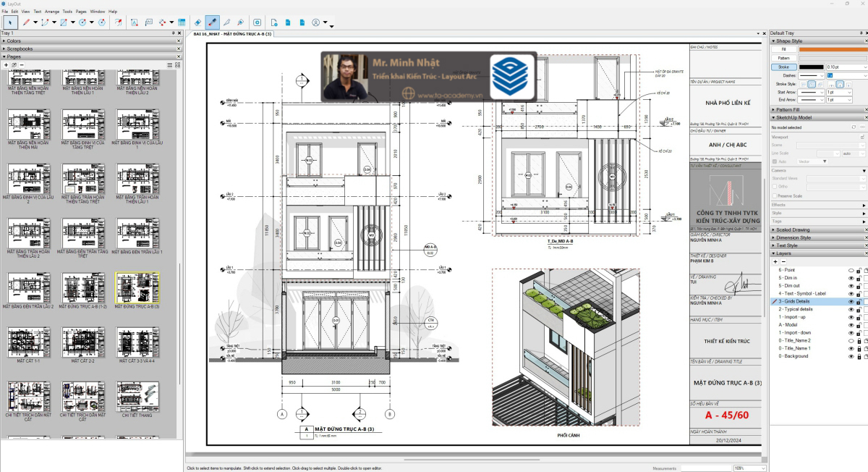Open the Window menu
The width and height of the screenshot is (868, 472).
[x=97, y=12]
